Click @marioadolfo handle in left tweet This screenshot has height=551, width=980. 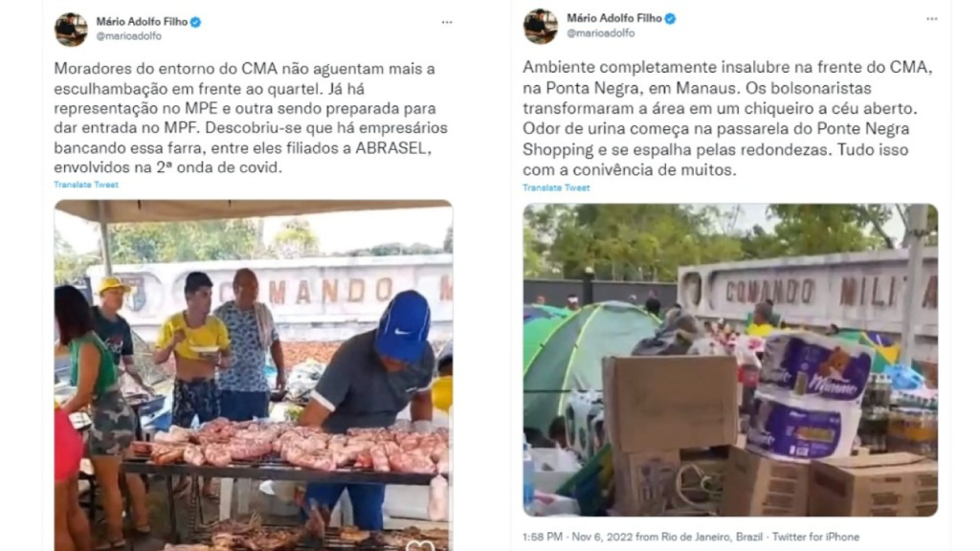(129, 36)
